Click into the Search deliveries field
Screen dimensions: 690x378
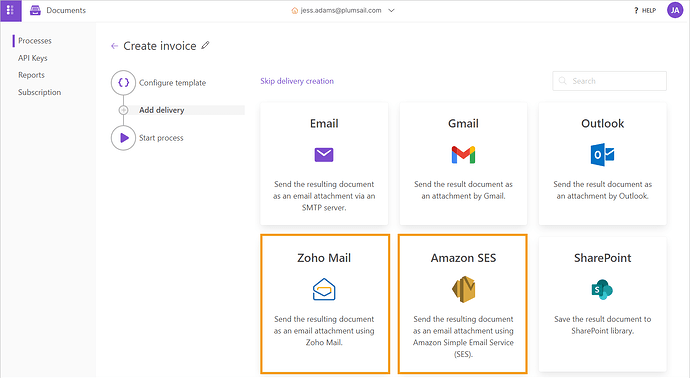coord(609,81)
